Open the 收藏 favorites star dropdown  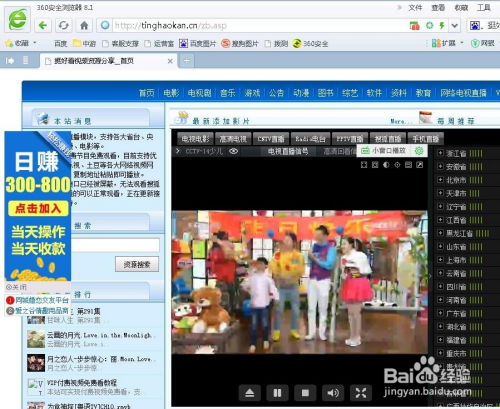(x=21, y=43)
